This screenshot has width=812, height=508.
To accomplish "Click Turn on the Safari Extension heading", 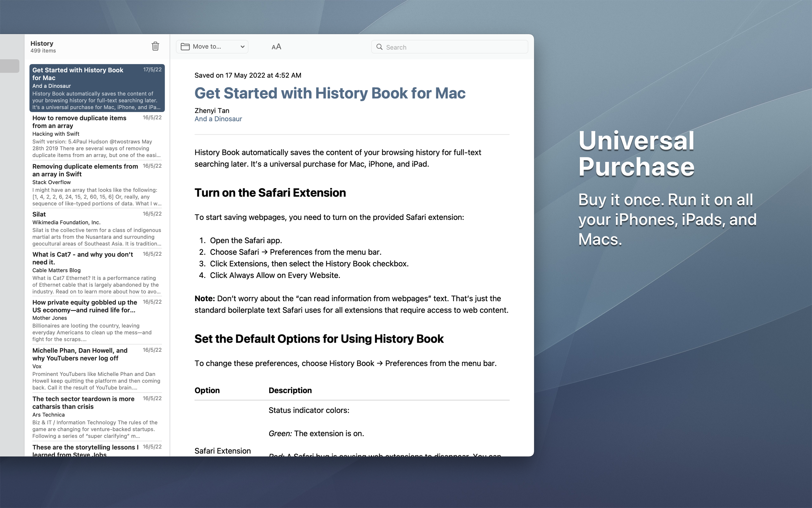I will point(270,192).
